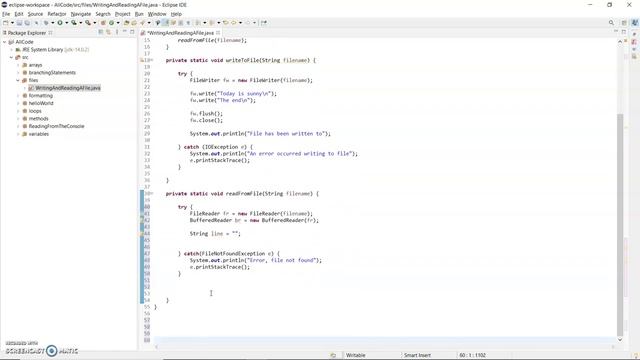
Task: Click the Open Type toolbar icon
Action: tap(126, 23)
